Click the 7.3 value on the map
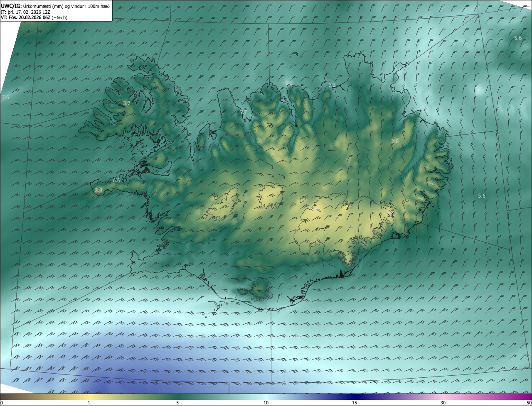The image size is (532, 406). pyautogui.click(x=332, y=85)
